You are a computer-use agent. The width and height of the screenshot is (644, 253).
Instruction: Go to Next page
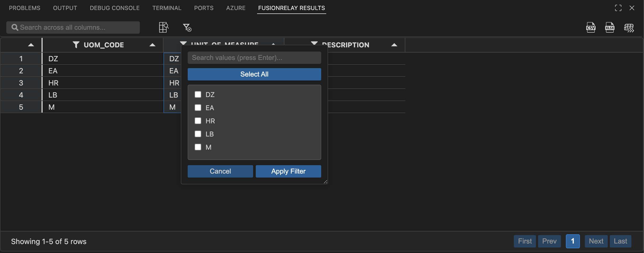tap(596, 241)
